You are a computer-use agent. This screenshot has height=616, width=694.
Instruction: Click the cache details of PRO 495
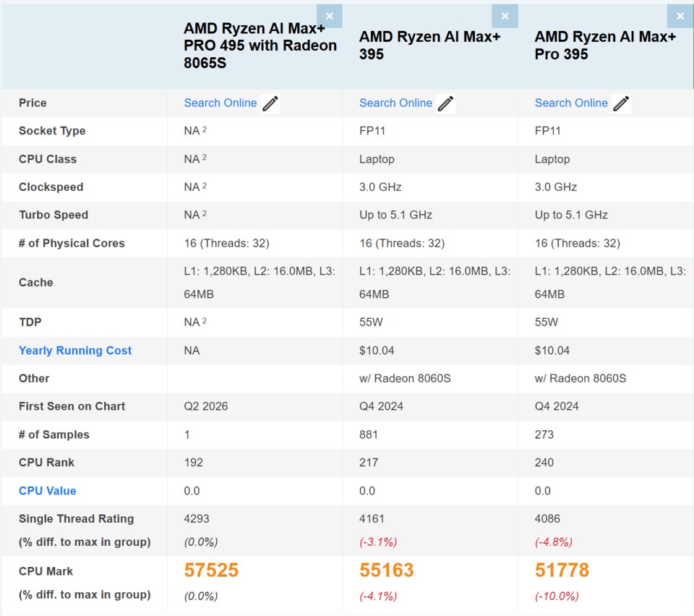tap(260, 282)
